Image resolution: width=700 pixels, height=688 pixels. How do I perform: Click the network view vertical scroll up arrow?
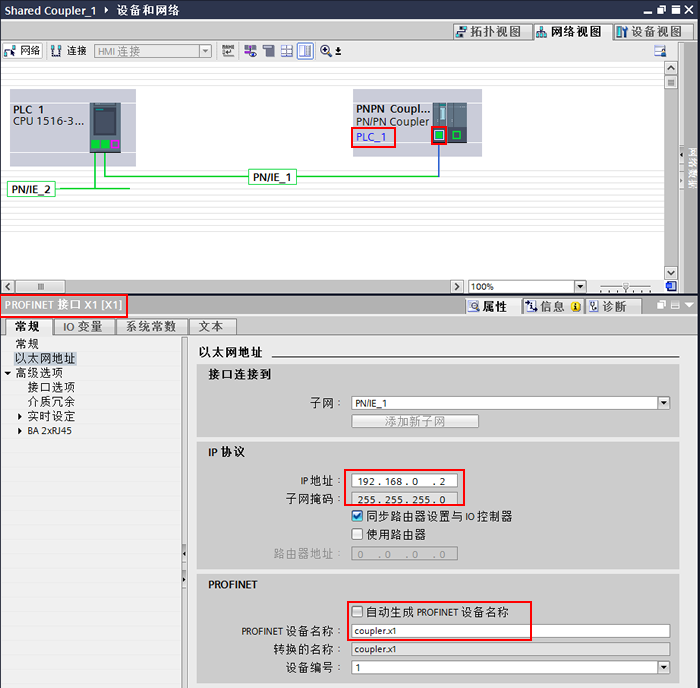(x=671, y=68)
